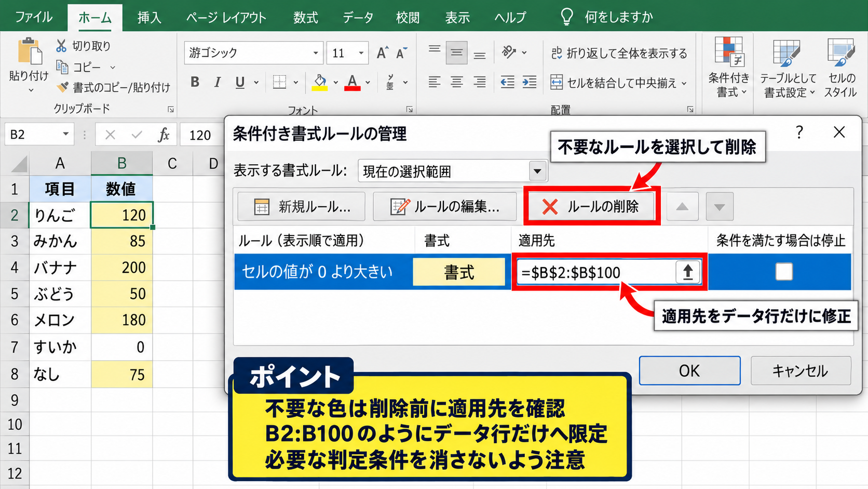Viewport: 868px width, 489px height.
Task: Click the red font color A
Action: (352, 82)
